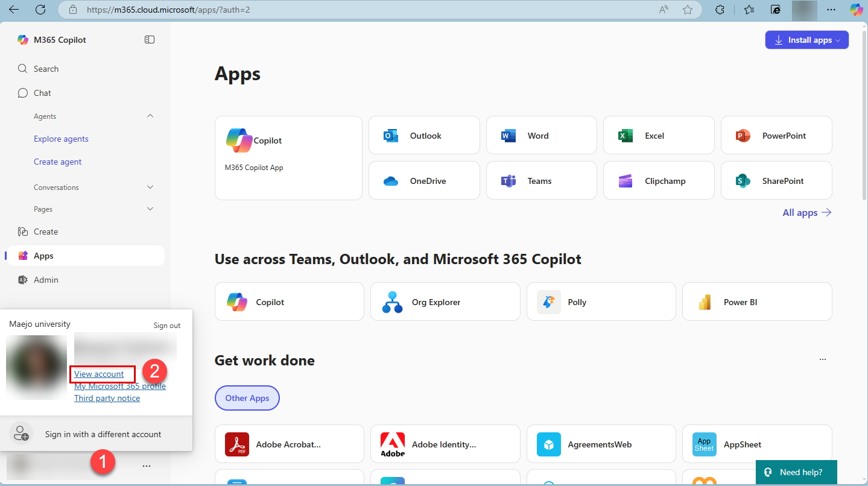This screenshot has width=868, height=486.
Task: Click Sign in with a different account
Action: (97, 434)
